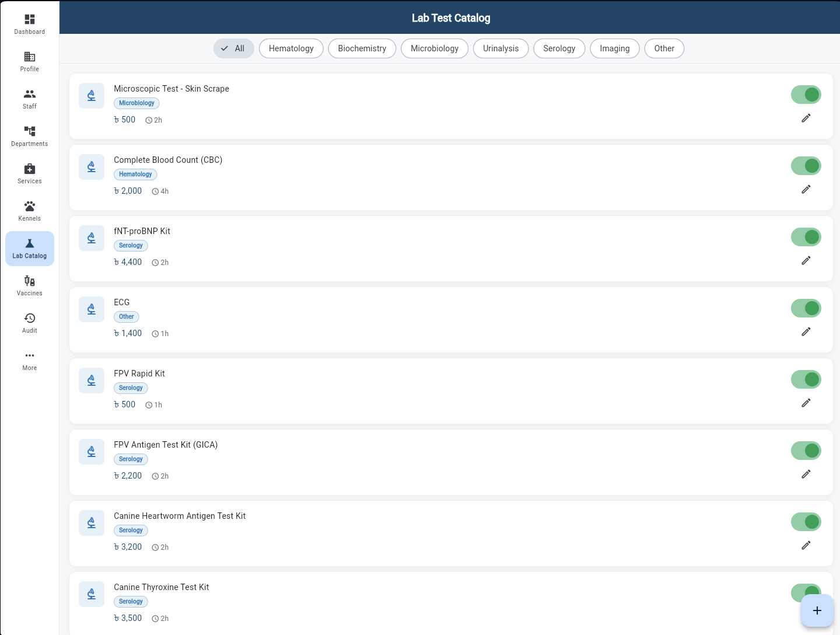Screen dimensions: 840x635
Task: Select the All filter chip
Action: pyautogui.click(x=233, y=48)
